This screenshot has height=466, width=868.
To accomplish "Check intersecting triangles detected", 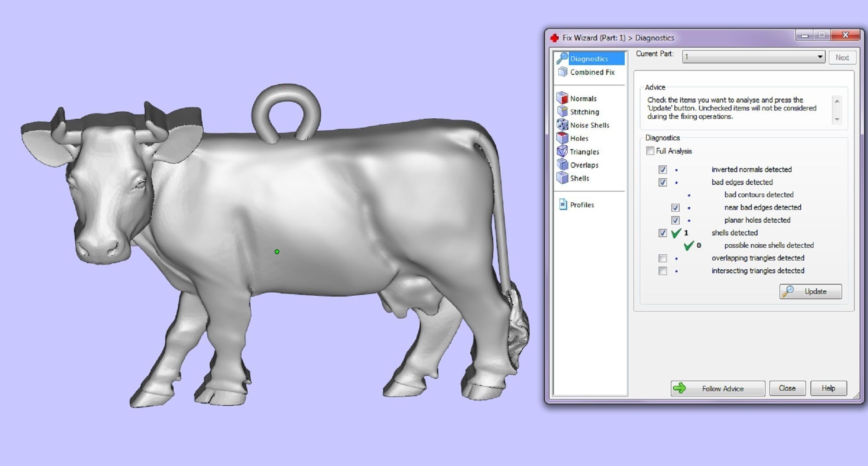I will coord(663,271).
